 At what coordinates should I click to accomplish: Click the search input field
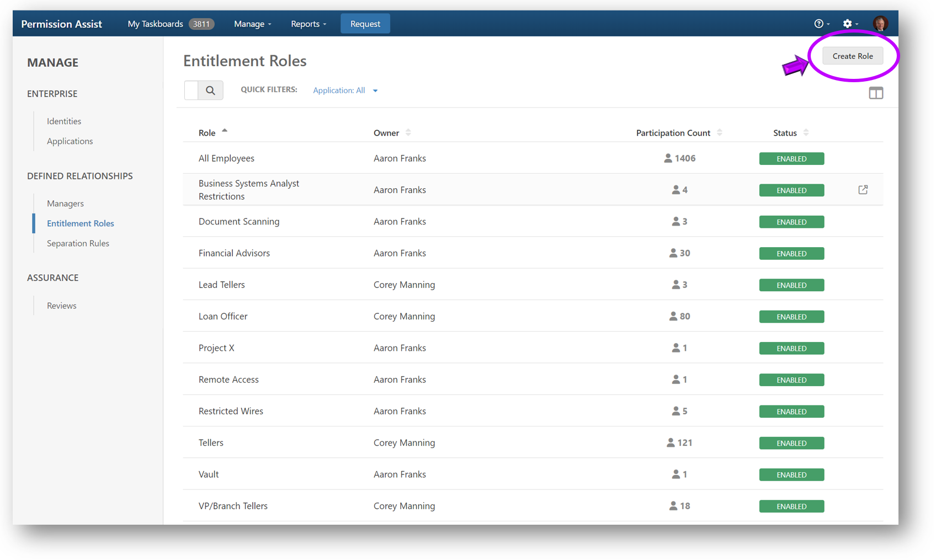192,90
